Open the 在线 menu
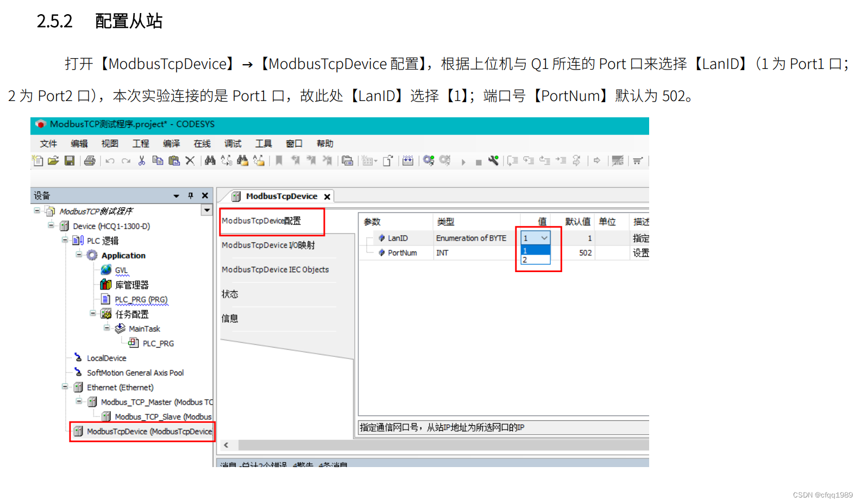Screen dimensions: 861x504 [x=202, y=143]
